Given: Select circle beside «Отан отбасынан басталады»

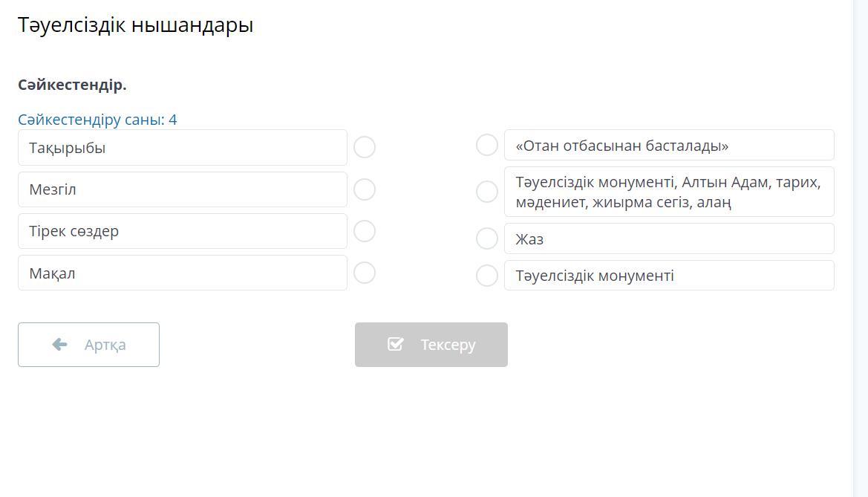Looking at the screenshot, I should click(486, 145).
